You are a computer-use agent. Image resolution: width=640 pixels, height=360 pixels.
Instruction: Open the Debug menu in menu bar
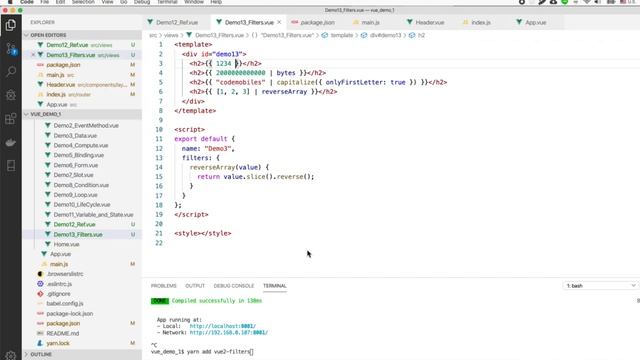click(142, 2)
